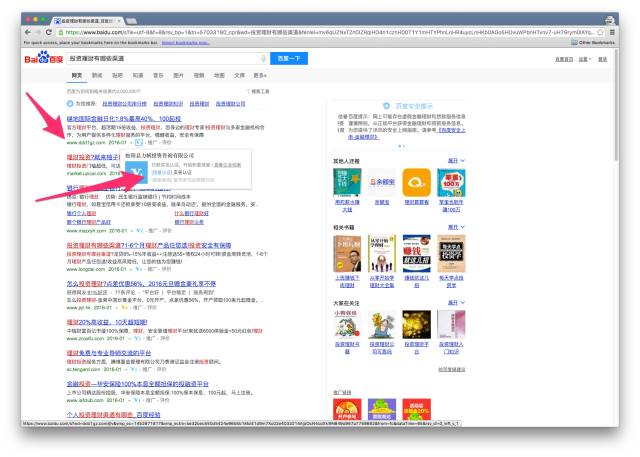Select the 文库 search tab
The width and height of the screenshot is (640, 457).
(x=240, y=75)
